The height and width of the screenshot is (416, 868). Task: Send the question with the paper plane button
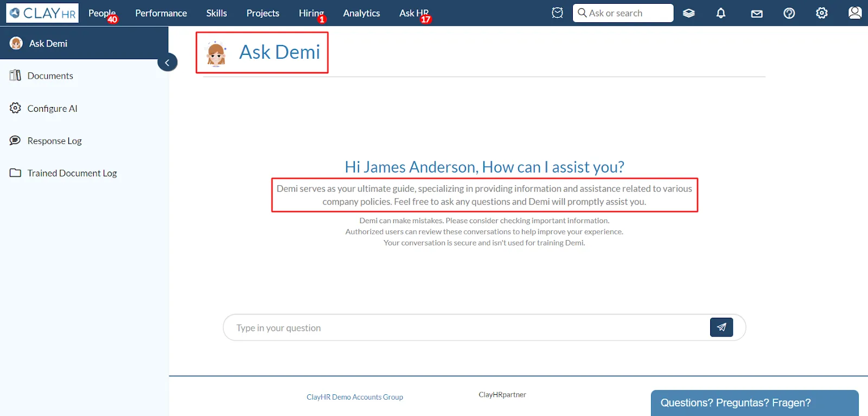[x=722, y=327]
